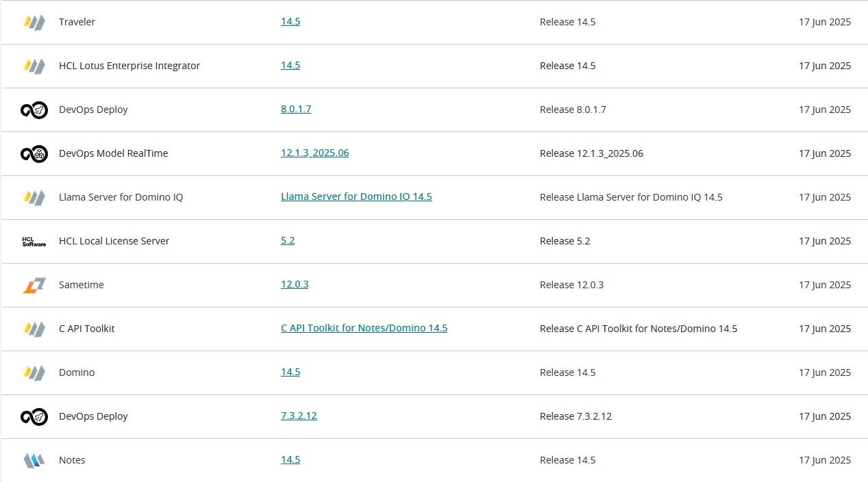The width and height of the screenshot is (868, 482).
Task: Open the Sametime 12.0.3 link
Action: click(295, 284)
